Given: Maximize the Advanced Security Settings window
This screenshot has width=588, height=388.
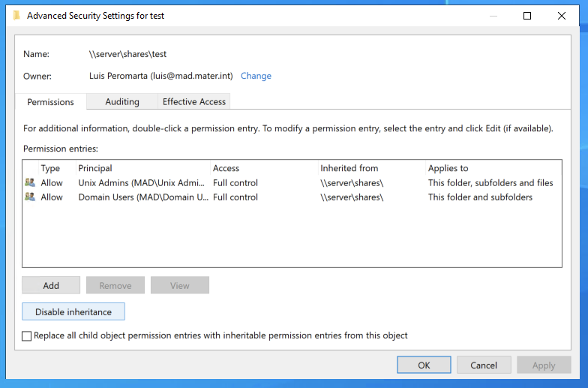Looking at the screenshot, I should click(527, 16).
